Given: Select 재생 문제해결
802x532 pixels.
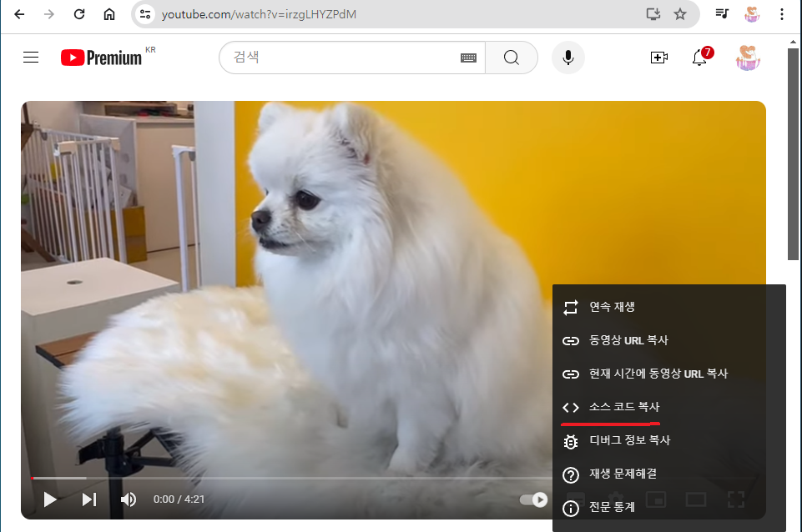Looking at the screenshot, I should 669,474.
